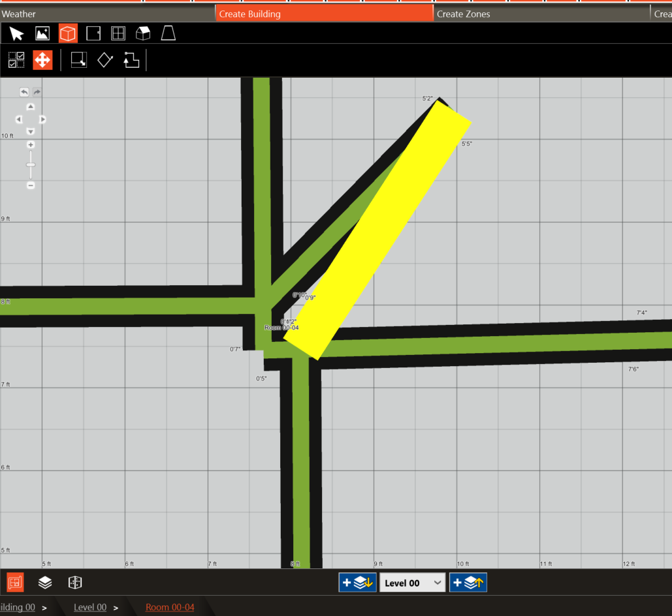Select the orange 3D box room tool

click(68, 33)
